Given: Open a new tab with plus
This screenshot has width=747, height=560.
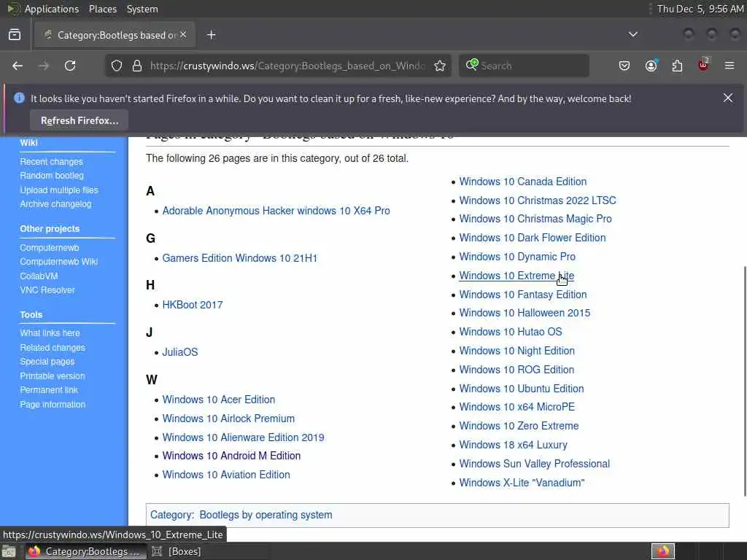Looking at the screenshot, I should coord(212,35).
